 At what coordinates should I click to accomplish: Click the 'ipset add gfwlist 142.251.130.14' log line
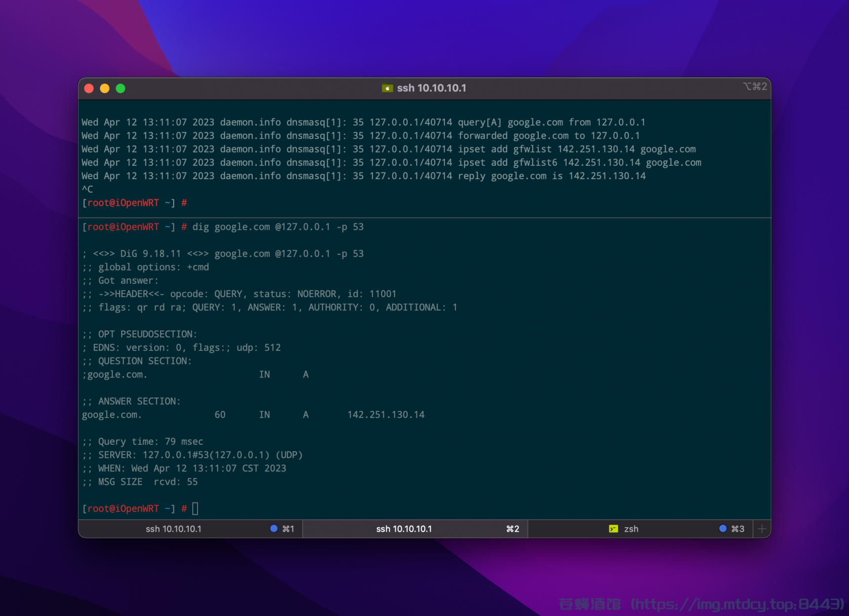point(389,149)
